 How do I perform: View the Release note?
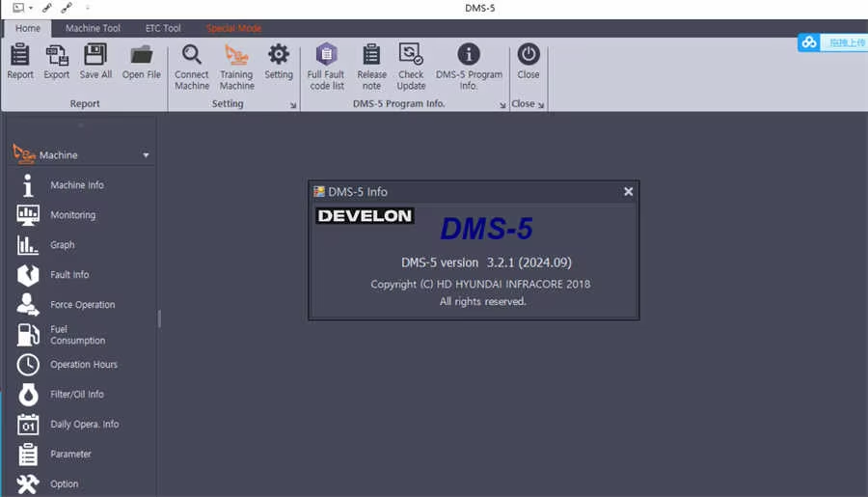click(371, 67)
